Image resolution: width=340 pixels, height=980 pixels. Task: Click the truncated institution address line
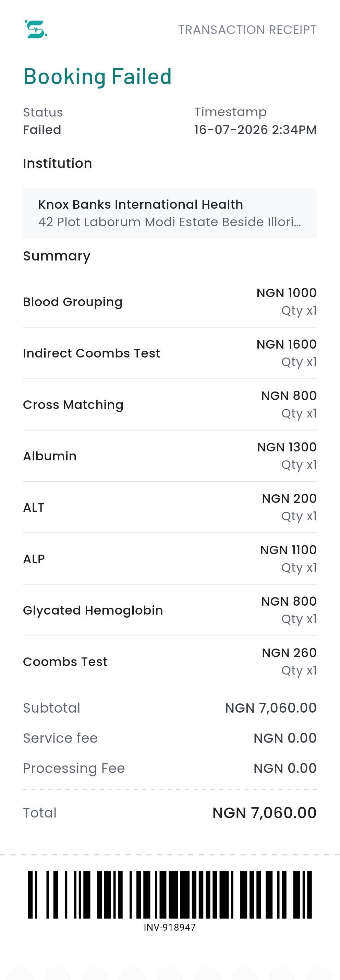tap(170, 222)
